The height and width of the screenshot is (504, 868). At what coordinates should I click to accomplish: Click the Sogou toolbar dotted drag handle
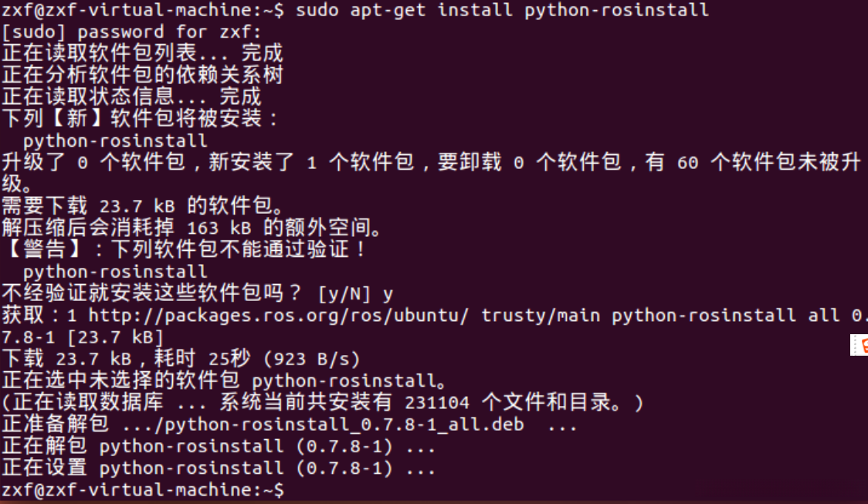853,345
